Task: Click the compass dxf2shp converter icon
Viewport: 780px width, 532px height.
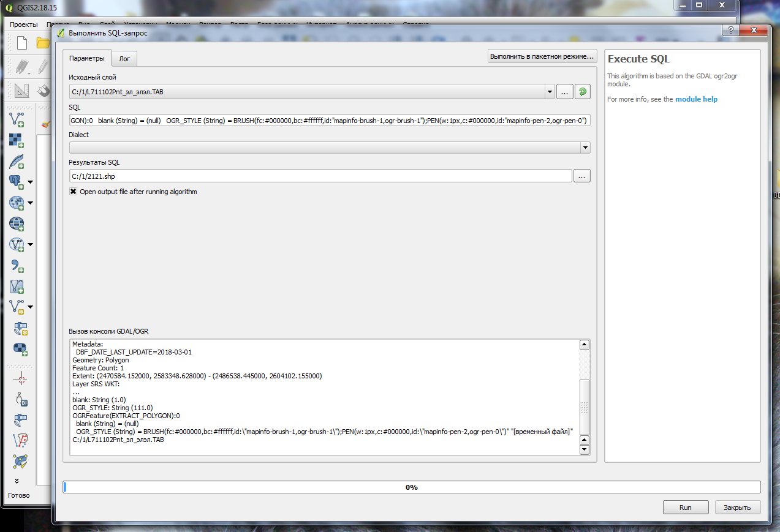Action: (20, 399)
